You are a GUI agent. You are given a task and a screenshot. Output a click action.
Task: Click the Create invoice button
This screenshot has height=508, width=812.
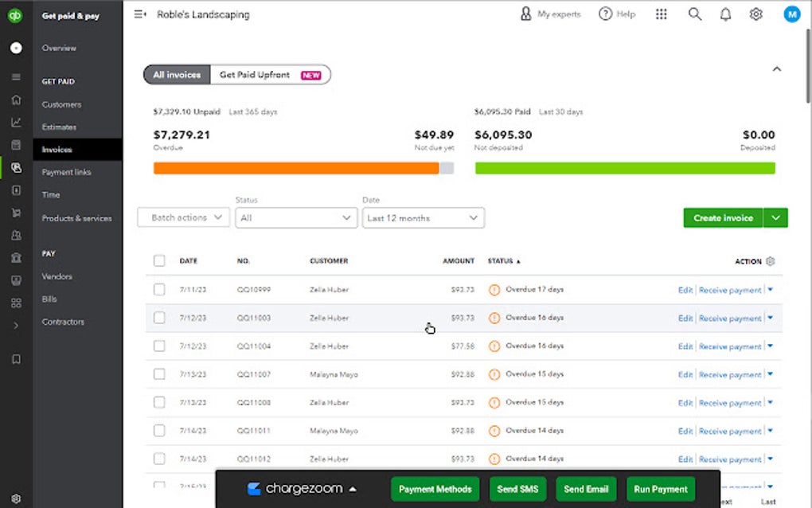[723, 218]
